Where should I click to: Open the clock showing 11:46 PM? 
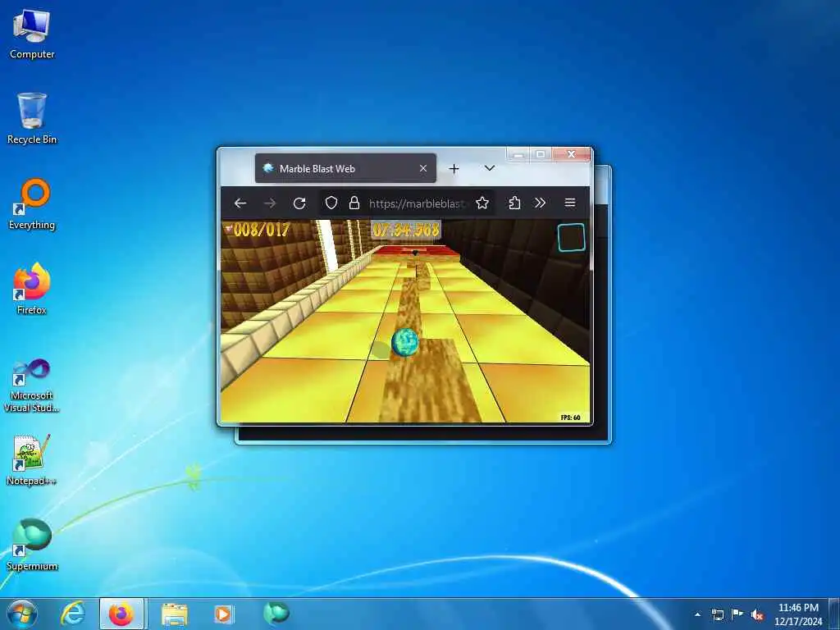(798, 614)
